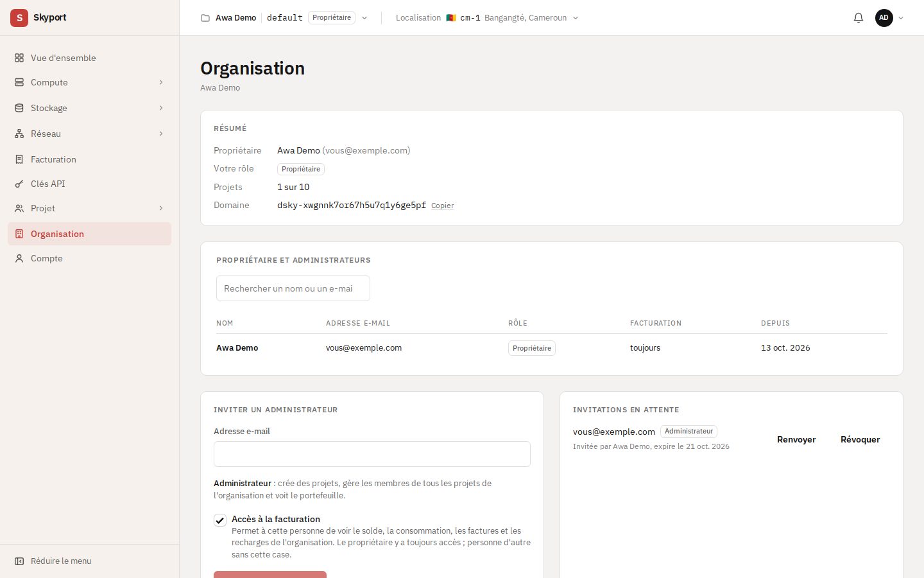Click the project folder icon in header

point(205,18)
